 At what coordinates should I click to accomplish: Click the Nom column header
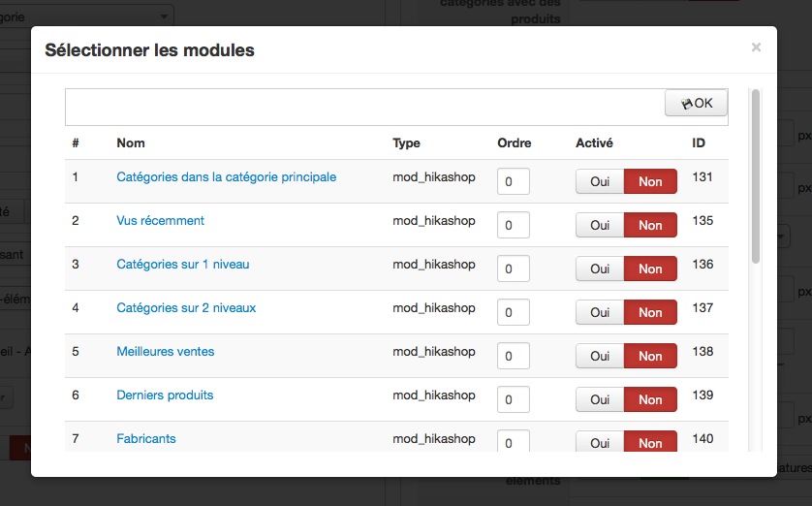(131, 143)
